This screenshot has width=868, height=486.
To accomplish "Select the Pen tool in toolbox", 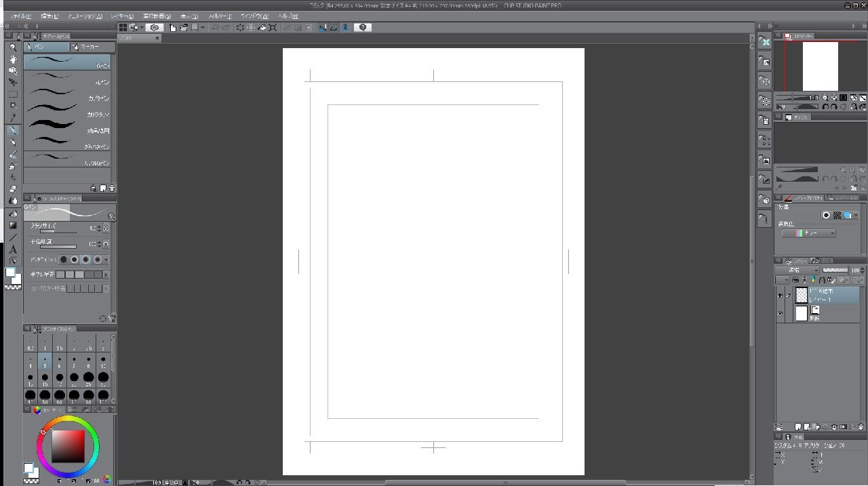I will coord(13,130).
